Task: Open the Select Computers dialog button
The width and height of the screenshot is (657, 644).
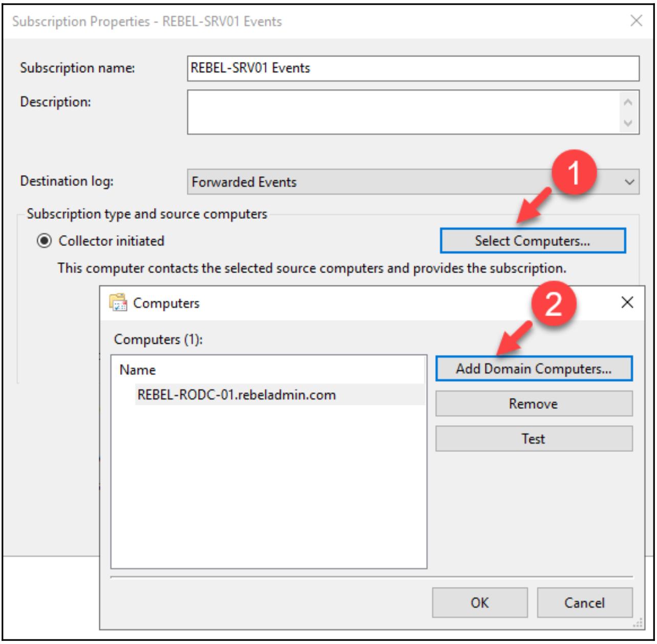Action: pyautogui.click(x=533, y=241)
